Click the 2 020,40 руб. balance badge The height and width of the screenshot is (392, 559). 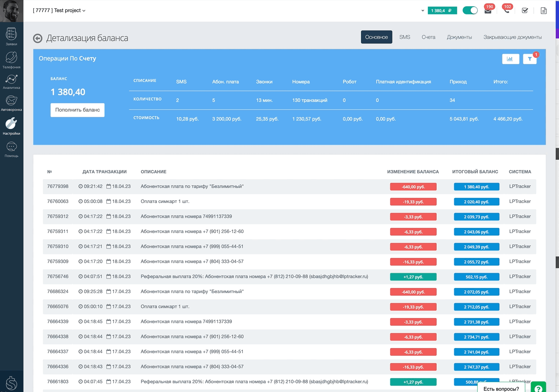pos(477,202)
